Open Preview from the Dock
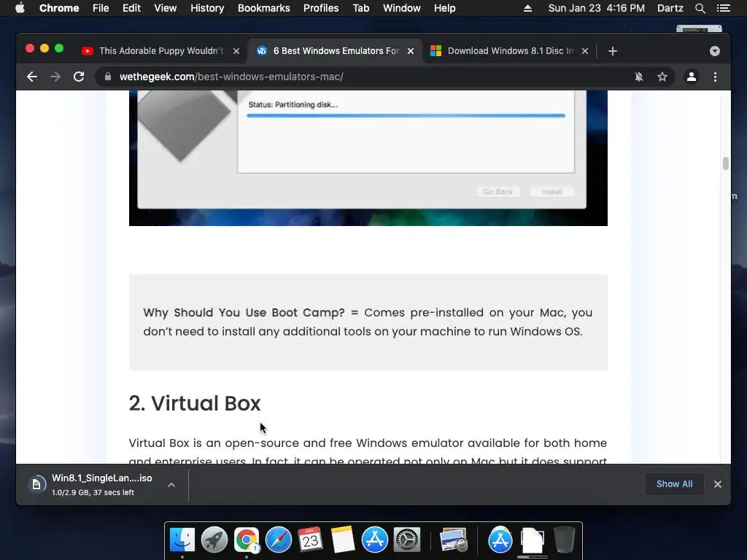The image size is (747, 560). pos(453,540)
